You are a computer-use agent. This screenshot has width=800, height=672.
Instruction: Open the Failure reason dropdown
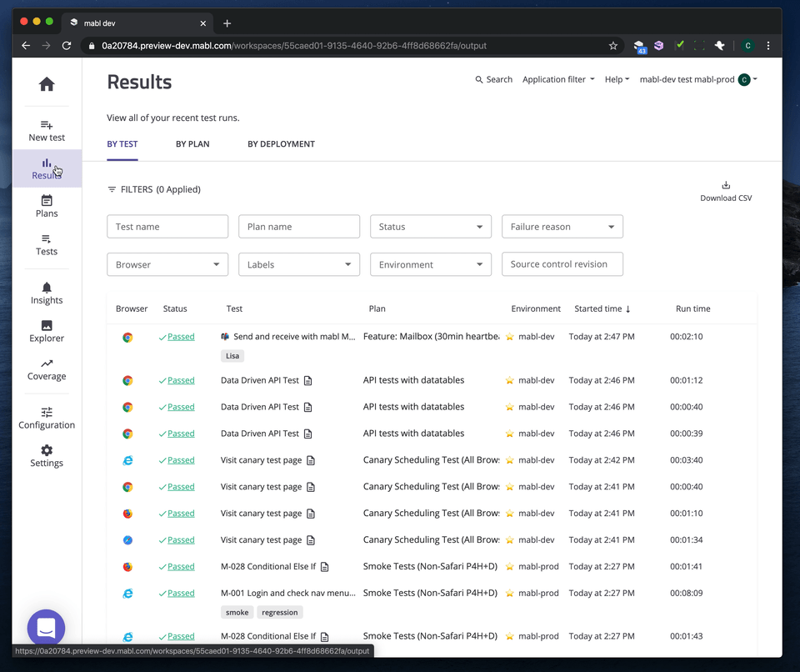click(x=562, y=227)
